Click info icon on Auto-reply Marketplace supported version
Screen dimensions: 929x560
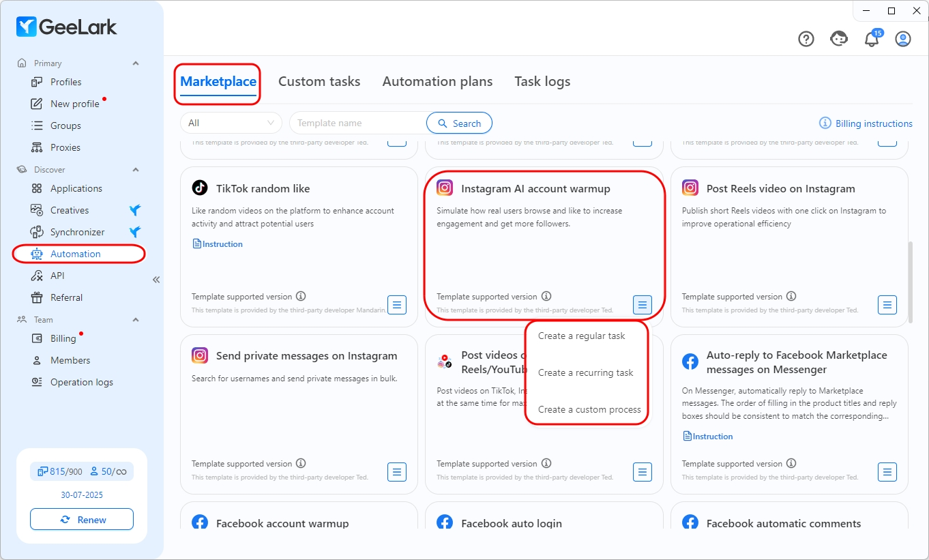tap(791, 464)
